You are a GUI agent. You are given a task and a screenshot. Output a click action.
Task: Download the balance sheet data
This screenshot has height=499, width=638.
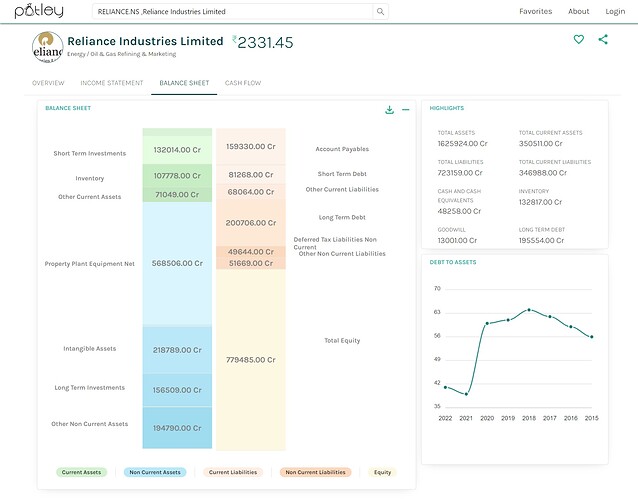[x=389, y=109]
